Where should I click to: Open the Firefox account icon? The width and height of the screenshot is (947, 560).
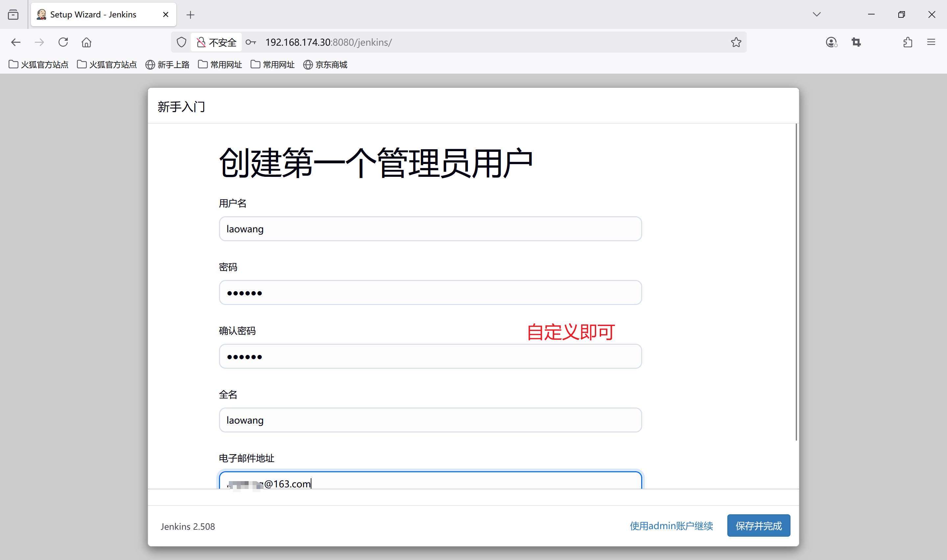[831, 42]
